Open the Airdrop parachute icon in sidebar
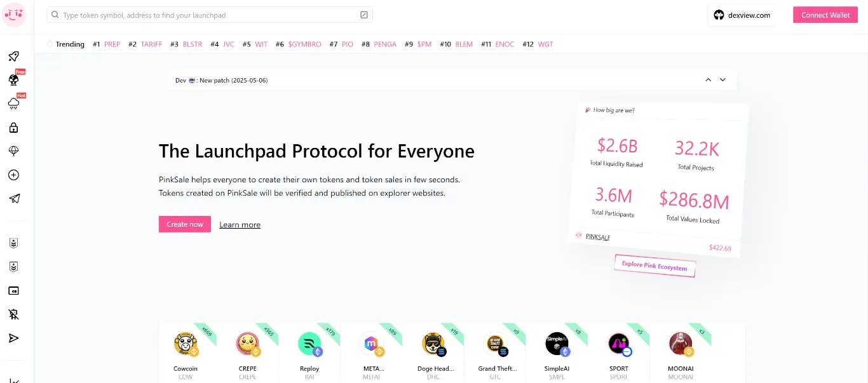The height and width of the screenshot is (383, 868). [x=14, y=151]
